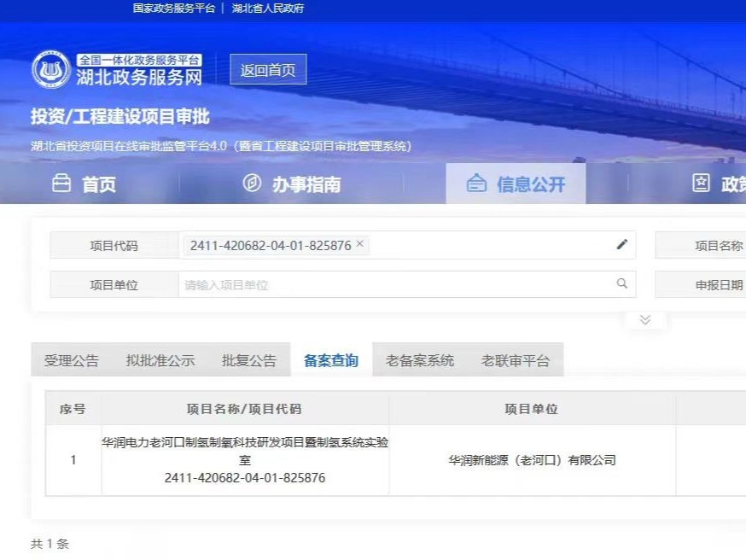Click the search magnifier in 项目单位 field
This screenshot has height=560, width=746.
point(622,283)
